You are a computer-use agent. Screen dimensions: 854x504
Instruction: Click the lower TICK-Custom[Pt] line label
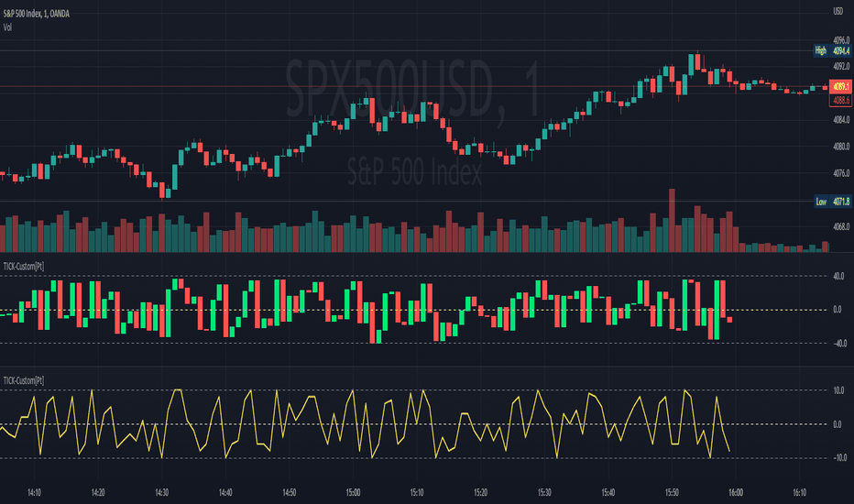[x=24, y=380]
